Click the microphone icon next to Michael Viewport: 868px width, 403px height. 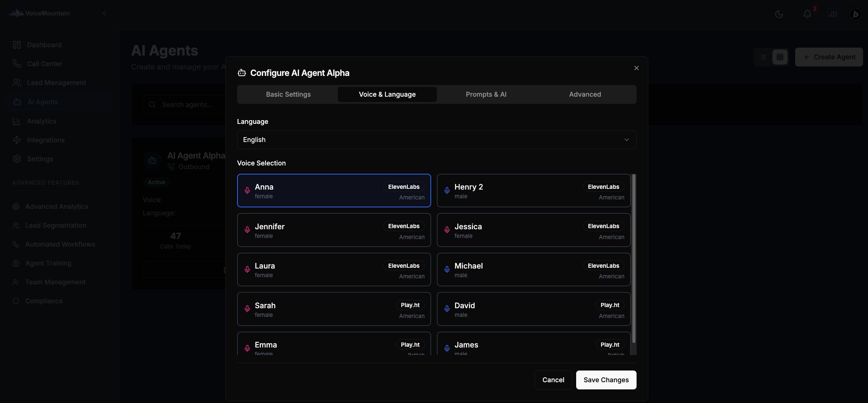[447, 269]
